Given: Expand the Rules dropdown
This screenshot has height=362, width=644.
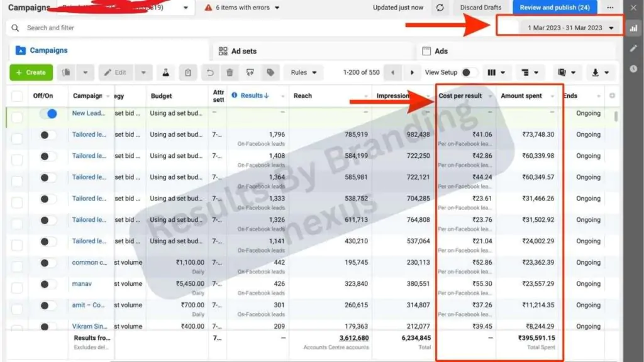Looking at the screenshot, I should [303, 72].
